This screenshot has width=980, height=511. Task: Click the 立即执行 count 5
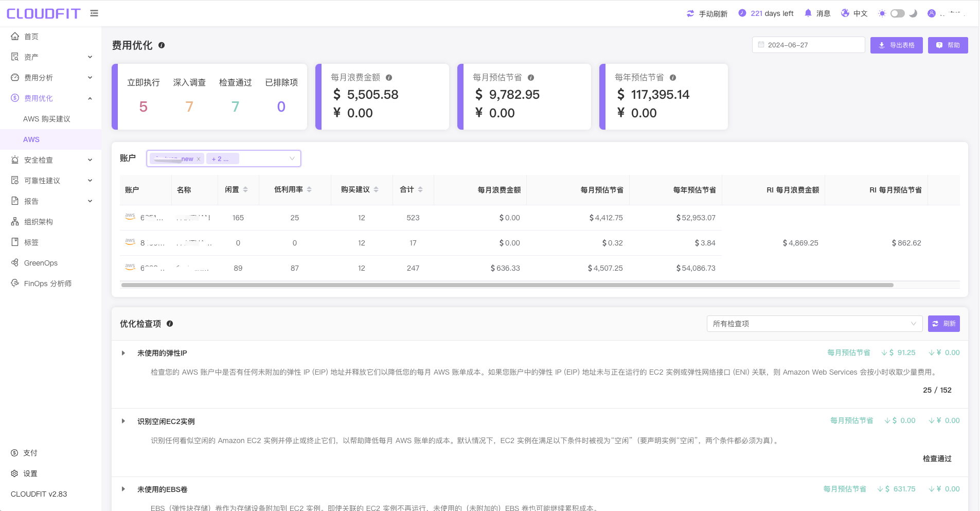pyautogui.click(x=144, y=107)
